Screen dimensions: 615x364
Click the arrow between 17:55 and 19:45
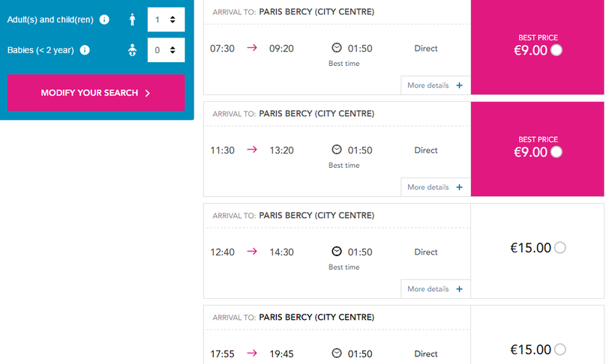252,354
